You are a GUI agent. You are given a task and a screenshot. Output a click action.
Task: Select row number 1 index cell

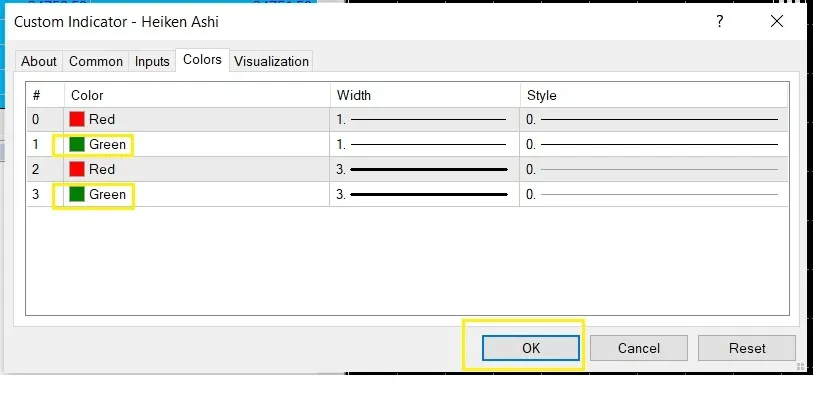click(x=46, y=144)
